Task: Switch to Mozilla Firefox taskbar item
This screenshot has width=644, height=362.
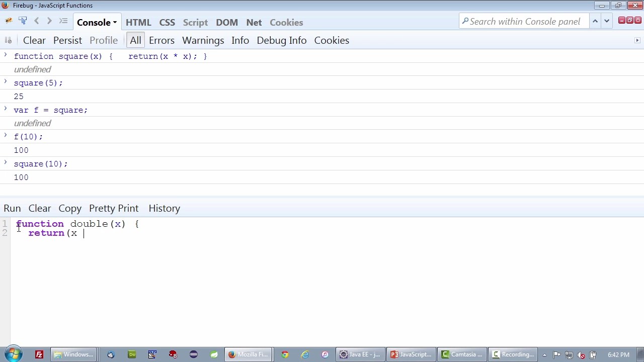Action: (248, 354)
